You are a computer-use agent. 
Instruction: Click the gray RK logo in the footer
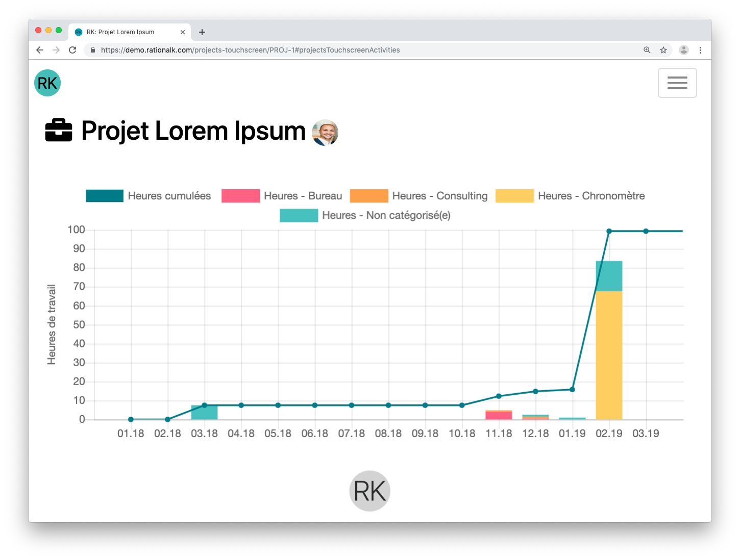tap(370, 491)
